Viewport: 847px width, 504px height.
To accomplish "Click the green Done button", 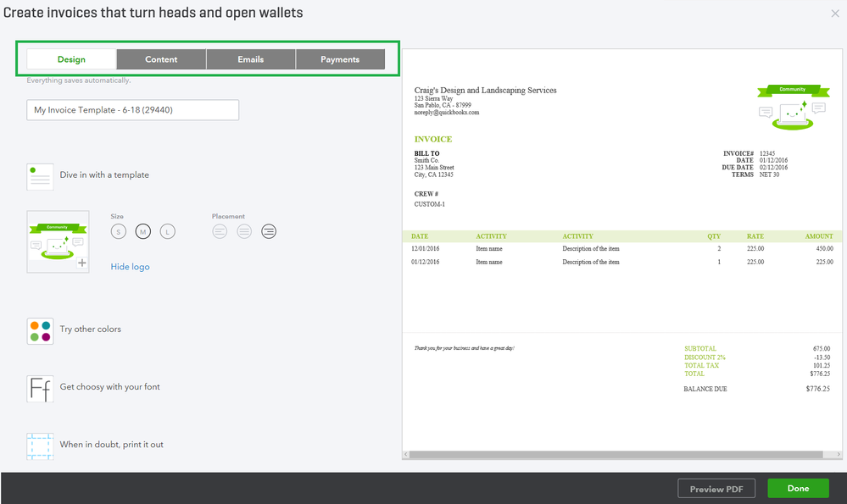I will click(798, 488).
